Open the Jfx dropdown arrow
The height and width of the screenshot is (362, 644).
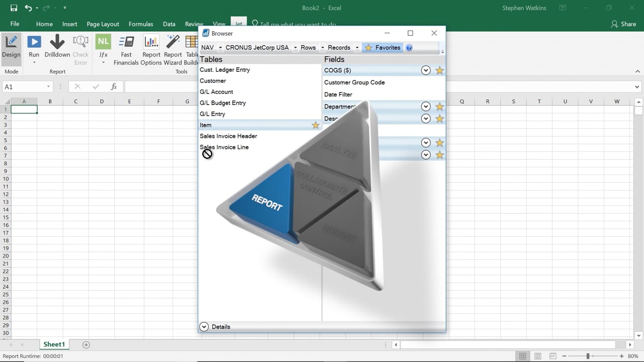pos(103,63)
